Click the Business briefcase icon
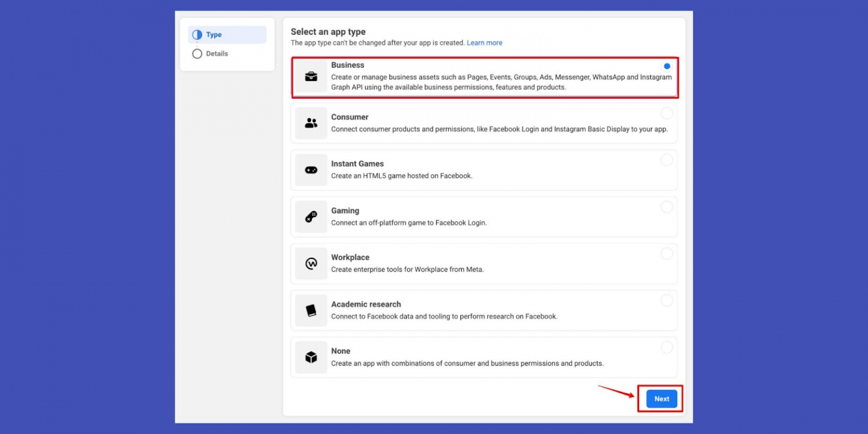868x434 pixels. (310, 76)
